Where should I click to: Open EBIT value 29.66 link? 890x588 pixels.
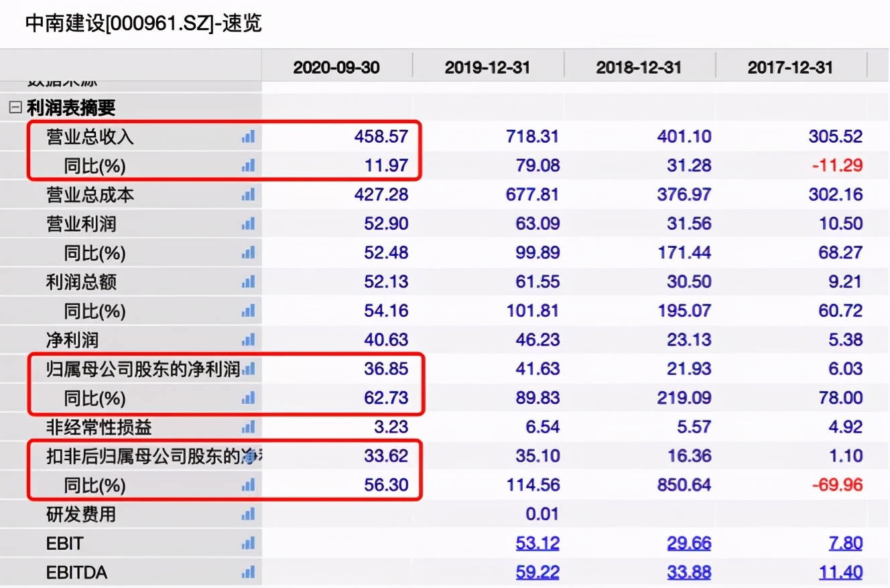tap(689, 543)
